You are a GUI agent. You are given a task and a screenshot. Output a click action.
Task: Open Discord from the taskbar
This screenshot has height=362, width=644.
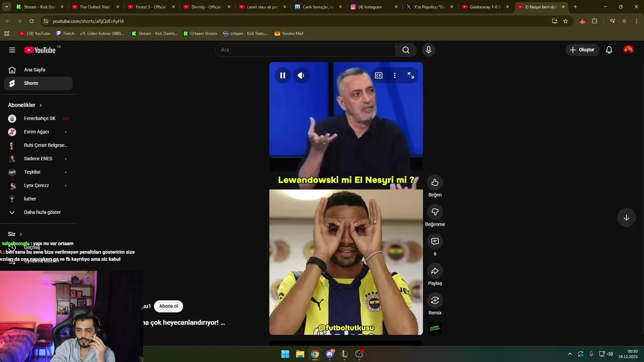pos(330,354)
